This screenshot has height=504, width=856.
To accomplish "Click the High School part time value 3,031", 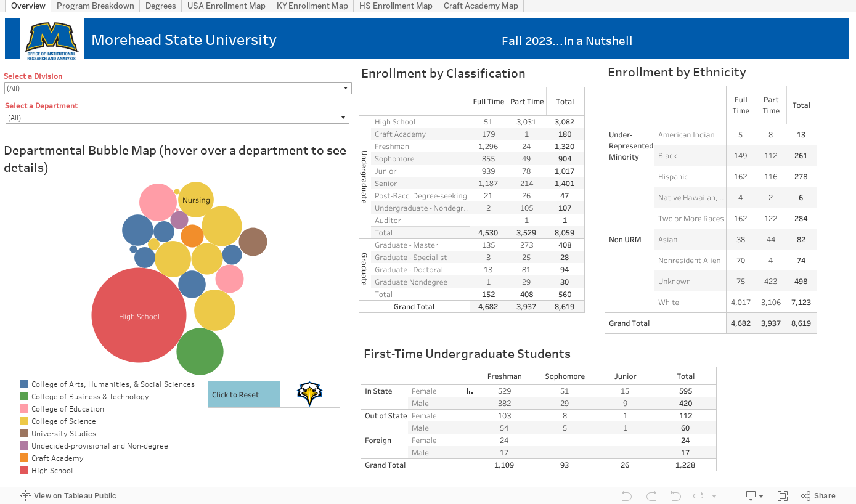I will coord(526,122).
